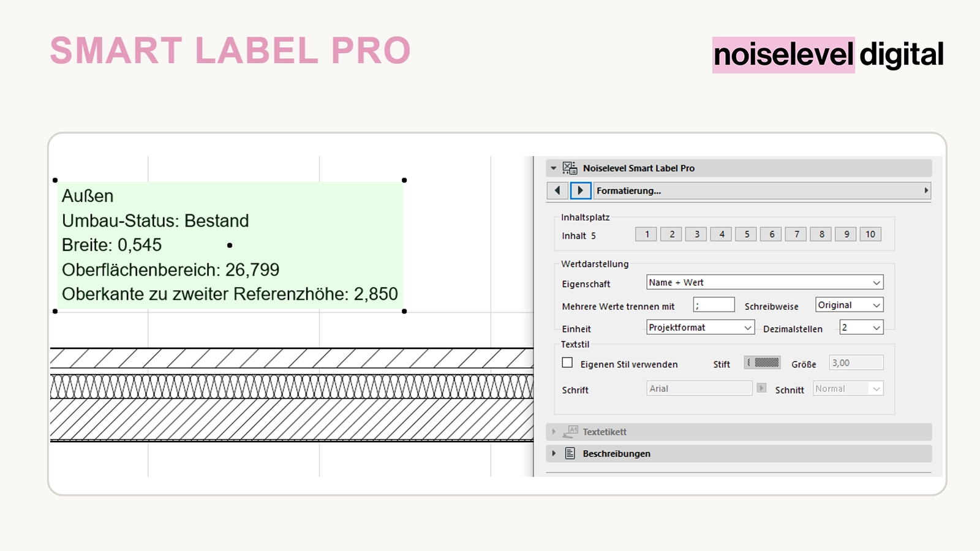Collapse the Noiselevel Smart Label Pro section
Screen dimensions: 980x551
554,168
